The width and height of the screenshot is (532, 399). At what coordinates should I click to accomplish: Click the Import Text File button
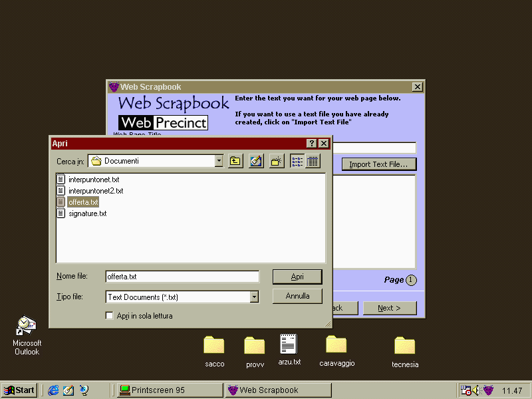click(378, 164)
